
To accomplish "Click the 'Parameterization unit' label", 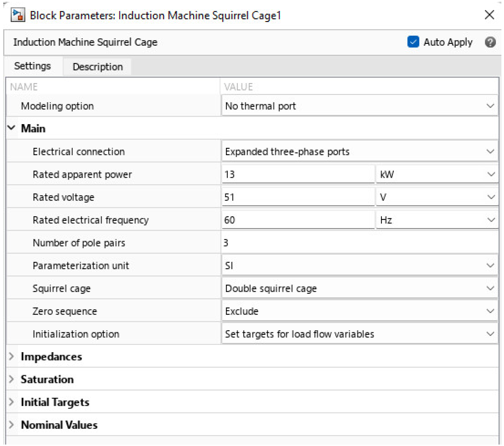I will tap(81, 266).
